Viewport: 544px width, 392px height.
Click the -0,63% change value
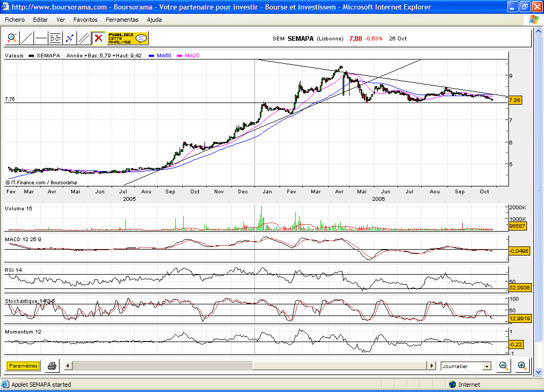click(x=374, y=38)
